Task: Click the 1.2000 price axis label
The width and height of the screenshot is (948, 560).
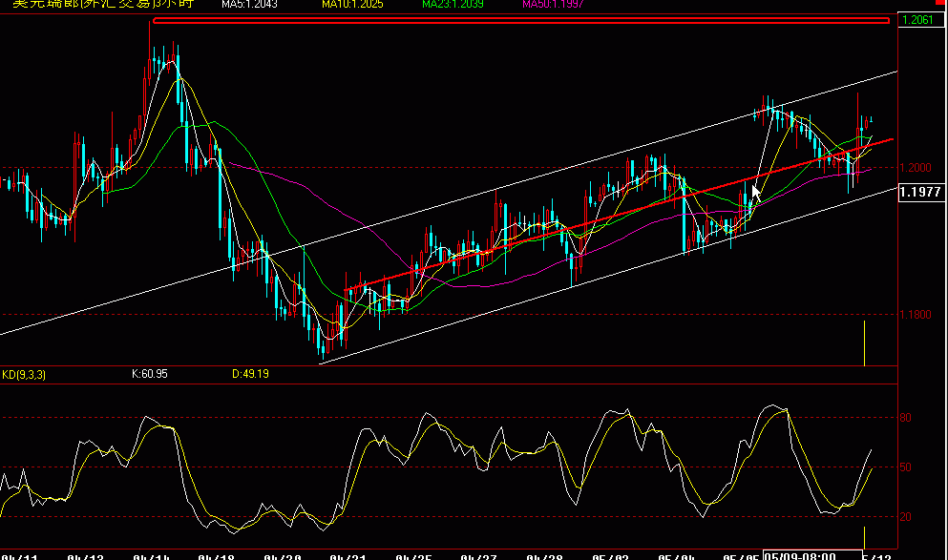Action: point(918,168)
